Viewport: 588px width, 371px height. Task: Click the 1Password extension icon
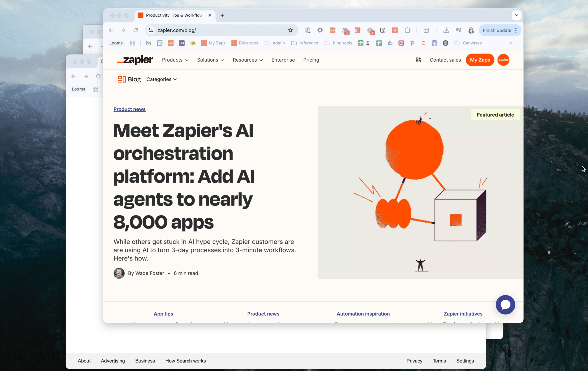coord(307,30)
